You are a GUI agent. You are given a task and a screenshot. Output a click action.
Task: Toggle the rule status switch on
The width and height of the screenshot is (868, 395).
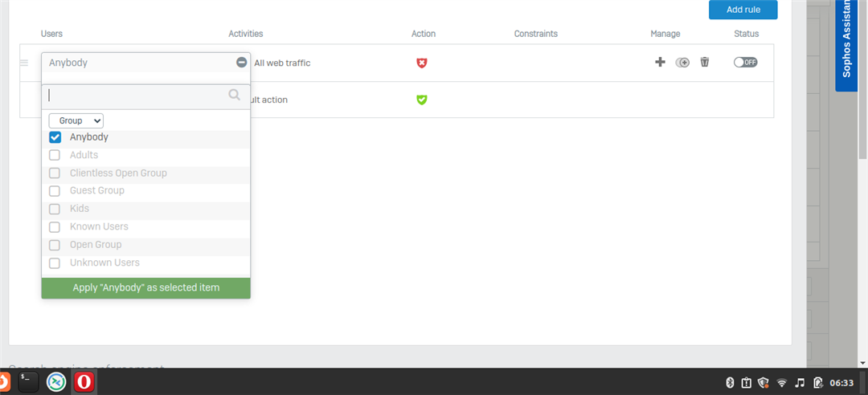(x=745, y=62)
